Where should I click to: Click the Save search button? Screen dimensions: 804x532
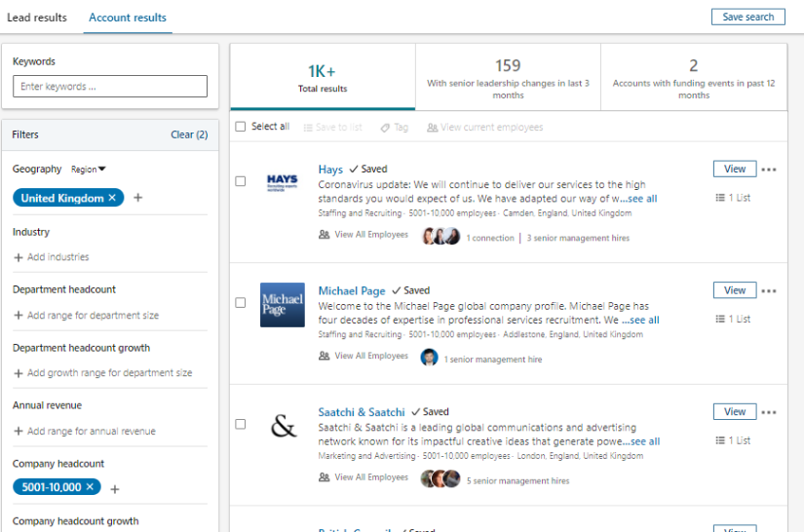(x=748, y=17)
